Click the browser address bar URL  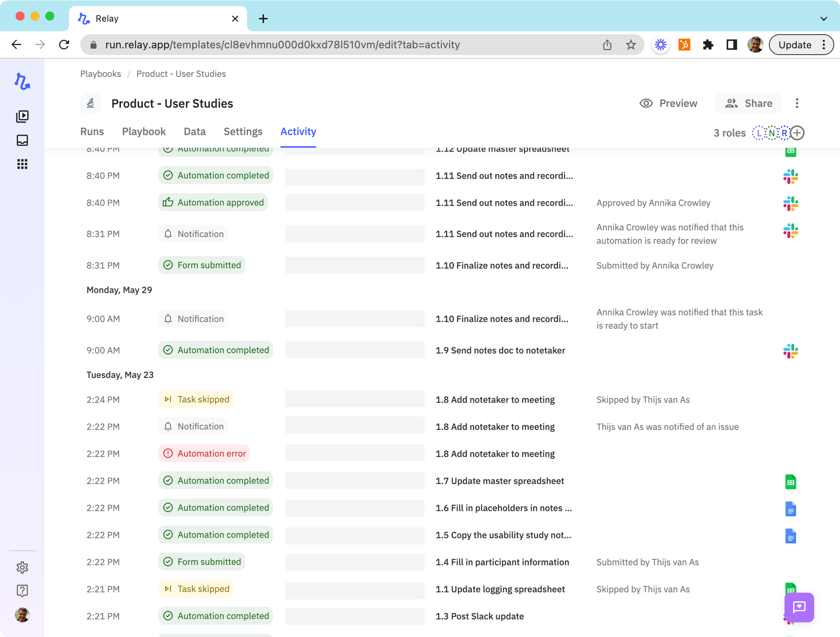tap(282, 45)
